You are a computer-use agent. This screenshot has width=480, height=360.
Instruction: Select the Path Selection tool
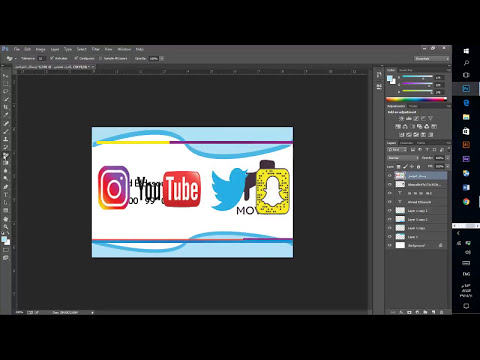6,203
